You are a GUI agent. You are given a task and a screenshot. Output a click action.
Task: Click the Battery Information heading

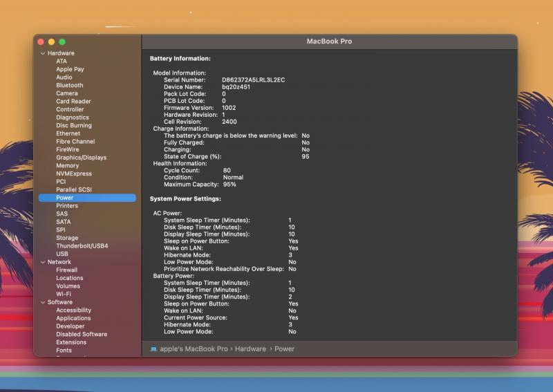coord(180,59)
